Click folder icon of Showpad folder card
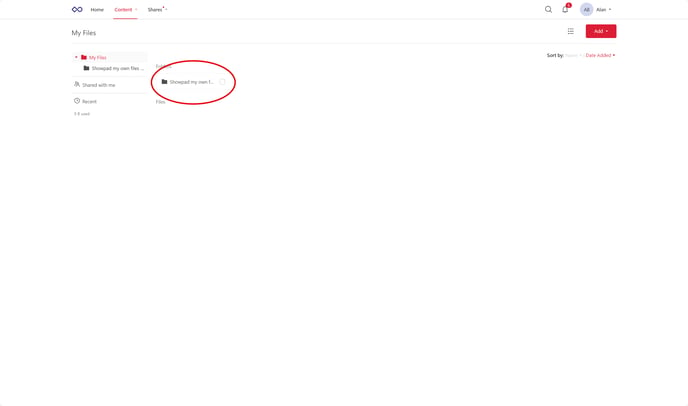 coord(165,82)
